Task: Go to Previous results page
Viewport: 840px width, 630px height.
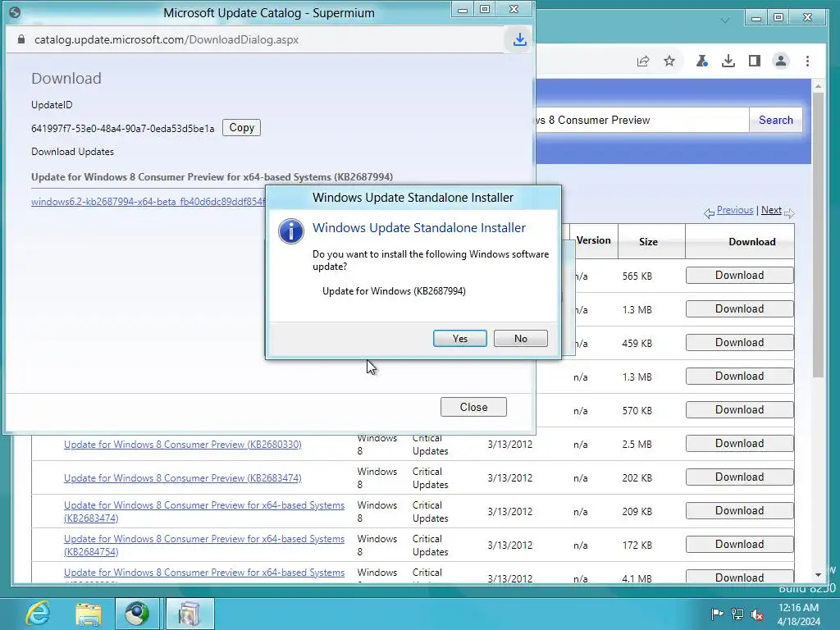Action: (x=734, y=210)
